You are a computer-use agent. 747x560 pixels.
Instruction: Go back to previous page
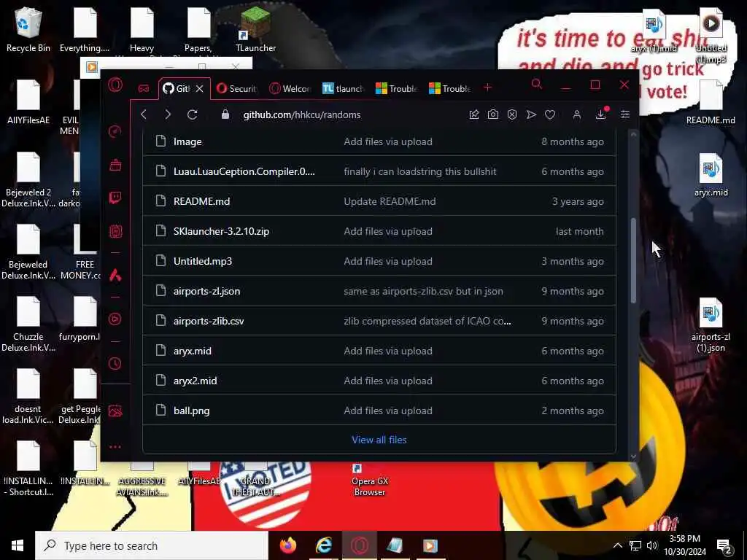point(144,114)
